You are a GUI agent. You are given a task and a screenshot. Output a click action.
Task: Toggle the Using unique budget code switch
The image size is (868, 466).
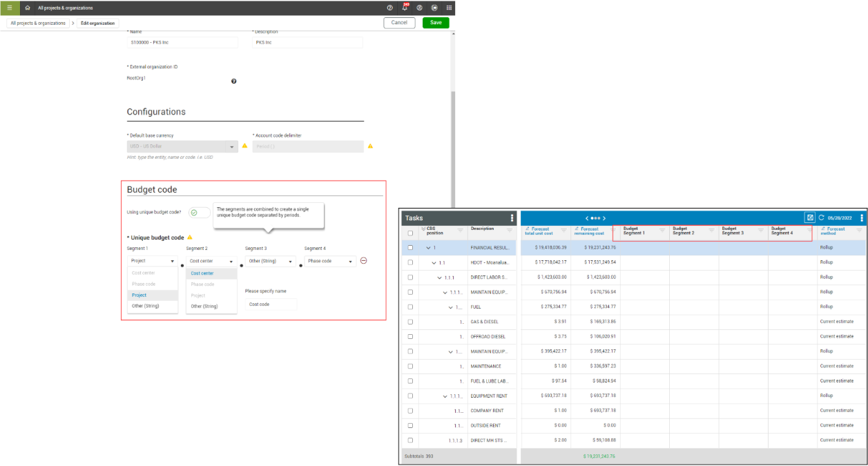(x=200, y=213)
